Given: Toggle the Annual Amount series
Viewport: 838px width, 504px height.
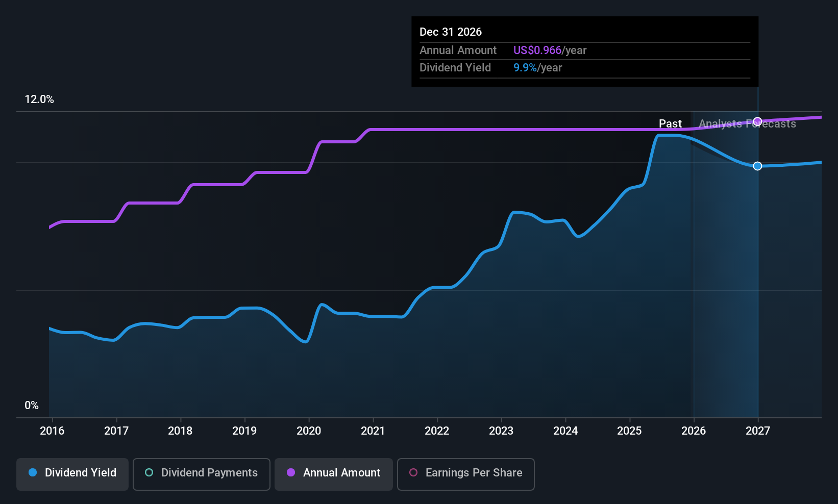Looking at the screenshot, I should (x=334, y=474).
